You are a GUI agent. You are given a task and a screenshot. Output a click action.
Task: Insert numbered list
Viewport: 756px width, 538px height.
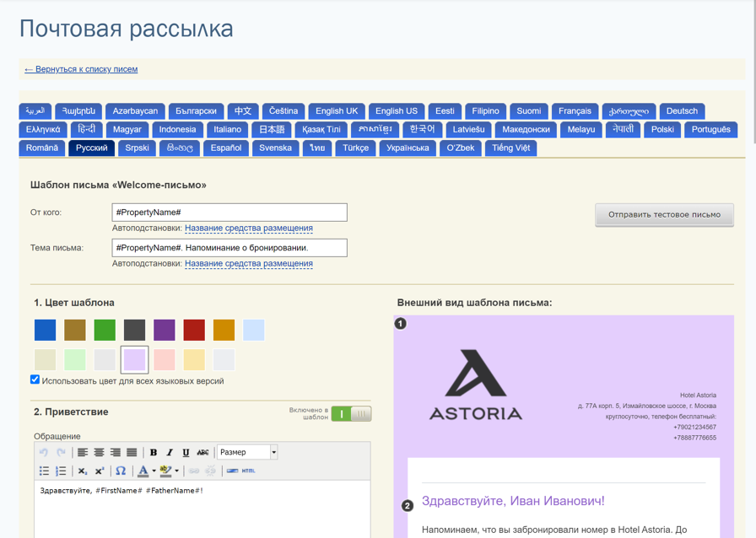click(61, 471)
